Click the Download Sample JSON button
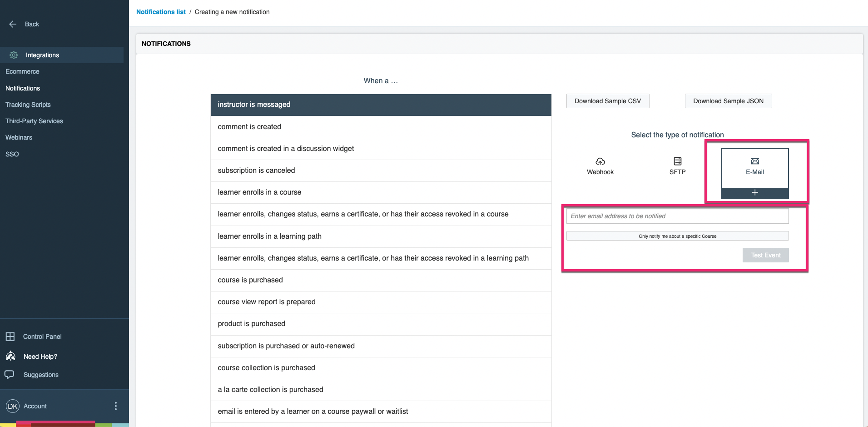The width and height of the screenshot is (868, 427). pyautogui.click(x=728, y=100)
